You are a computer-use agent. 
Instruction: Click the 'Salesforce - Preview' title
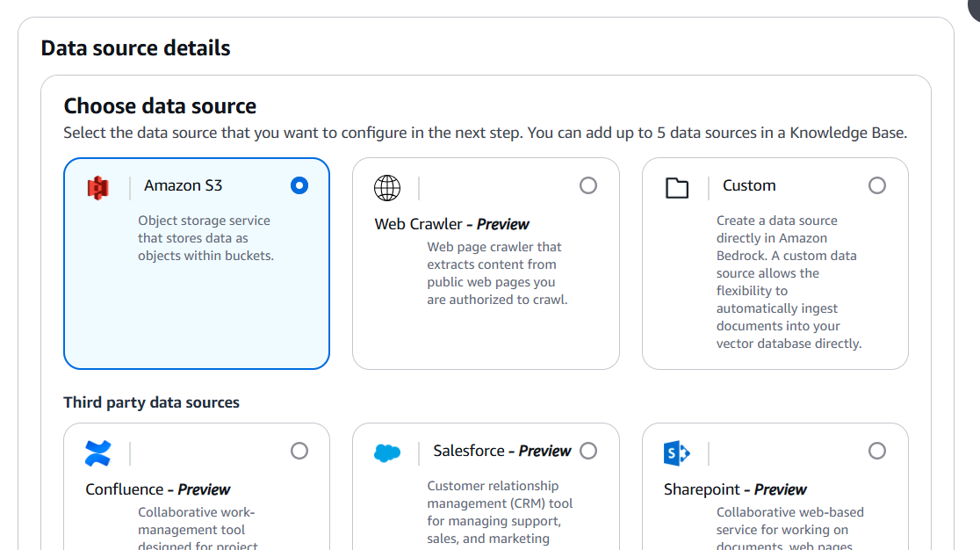[x=502, y=452]
